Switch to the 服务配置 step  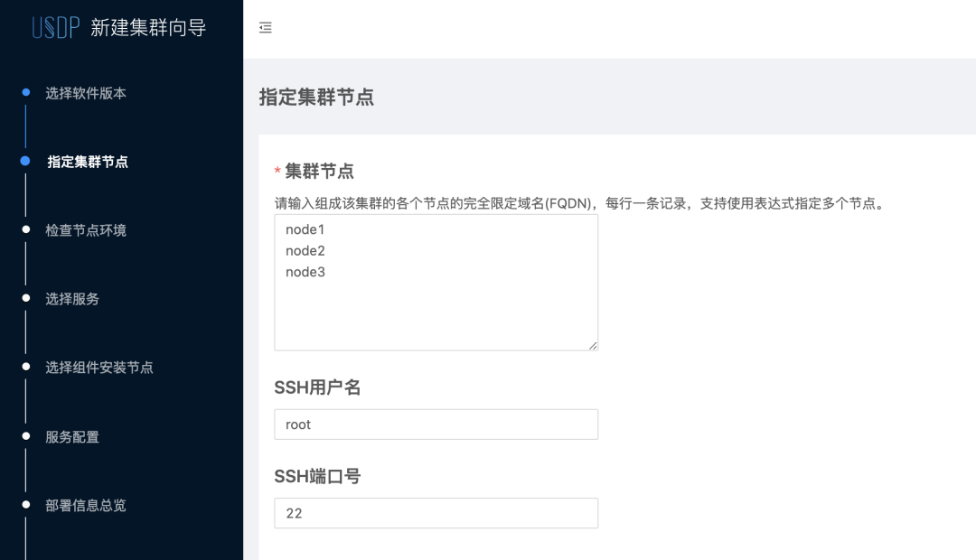coord(72,437)
